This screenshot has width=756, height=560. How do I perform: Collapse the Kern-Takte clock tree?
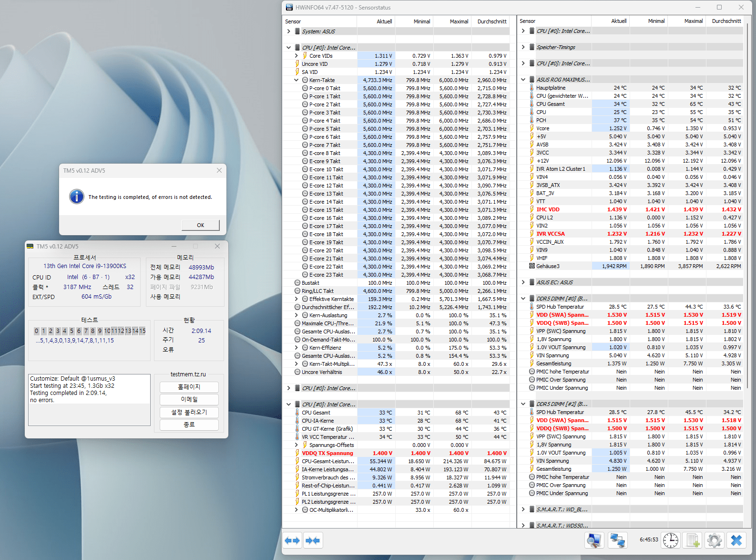point(296,80)
